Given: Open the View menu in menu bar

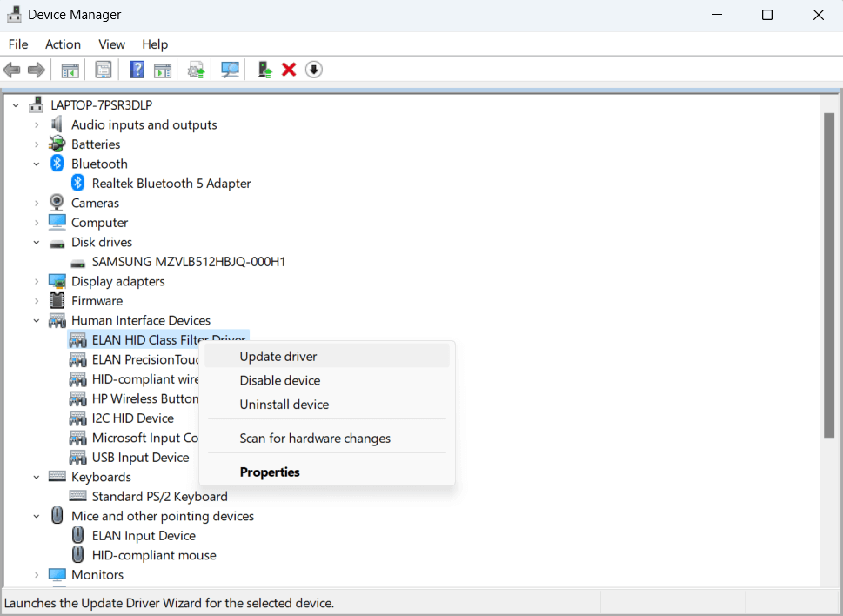Looking at the screenshot, I should click(x=111, y=44).
